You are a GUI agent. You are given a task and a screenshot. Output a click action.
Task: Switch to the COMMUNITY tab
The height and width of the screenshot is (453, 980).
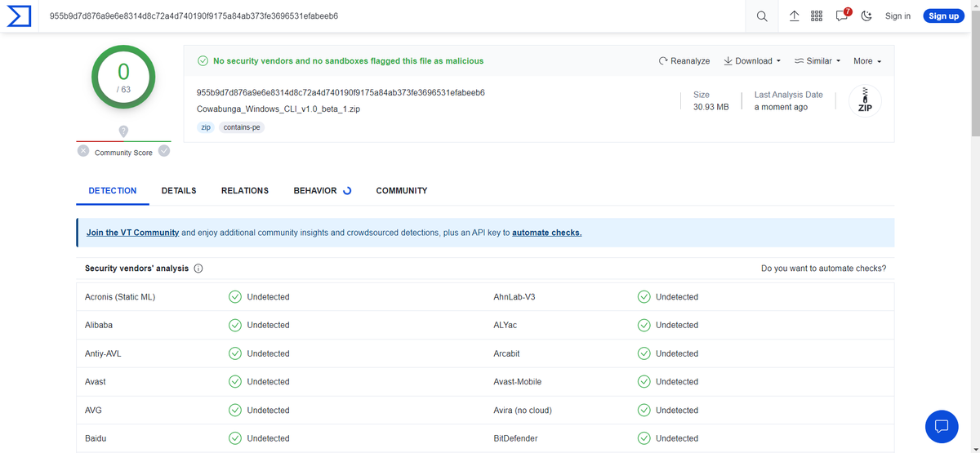tap(402, 191)
